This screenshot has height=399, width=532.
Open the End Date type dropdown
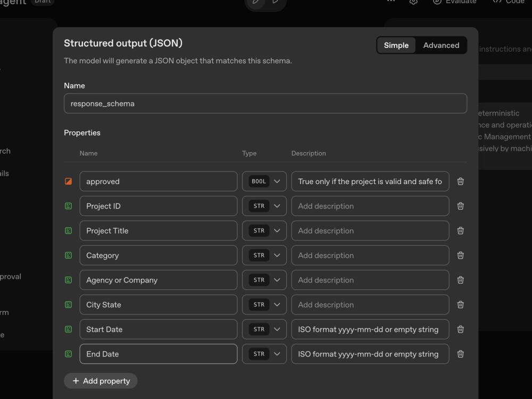(x=264, y=354)
